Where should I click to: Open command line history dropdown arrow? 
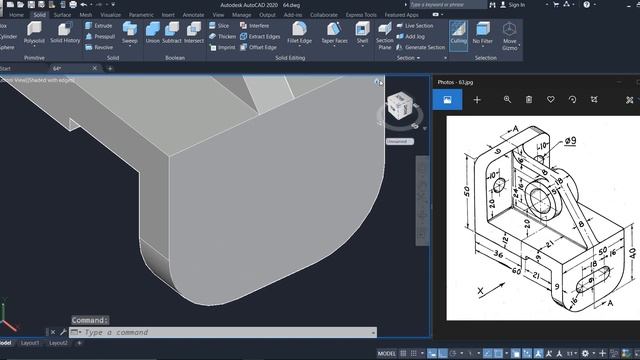373,333
